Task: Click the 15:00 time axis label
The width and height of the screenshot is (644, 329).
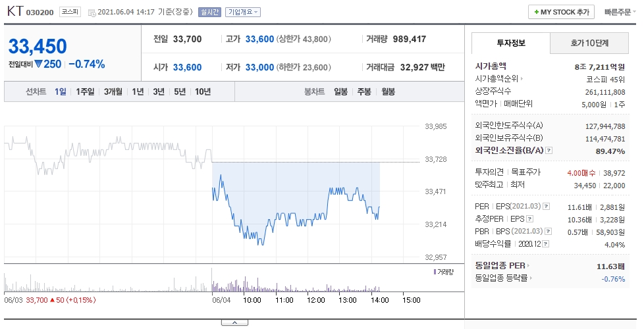Action: click(x=411, y=300)
